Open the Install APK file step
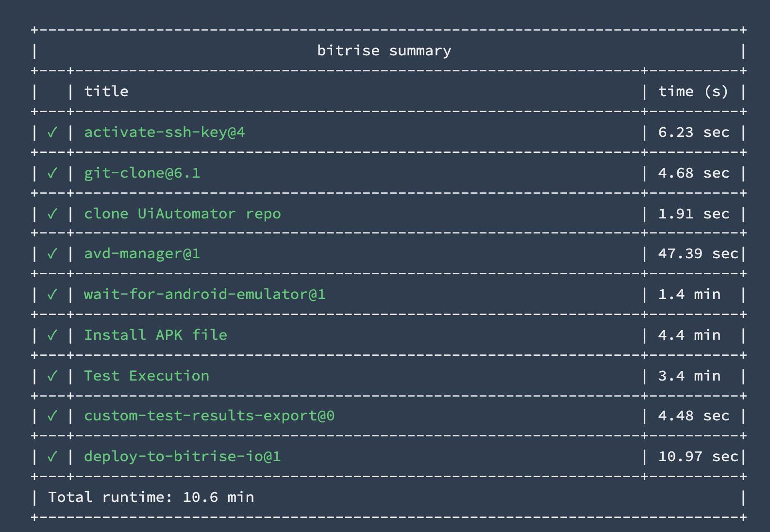 pos(155,335)
